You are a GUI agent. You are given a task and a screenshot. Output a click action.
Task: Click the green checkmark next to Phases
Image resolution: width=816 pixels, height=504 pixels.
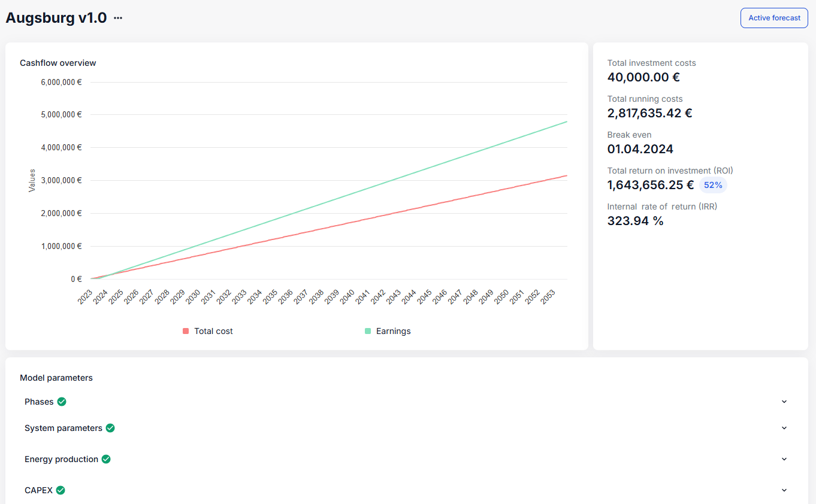[x=62, y=402]
